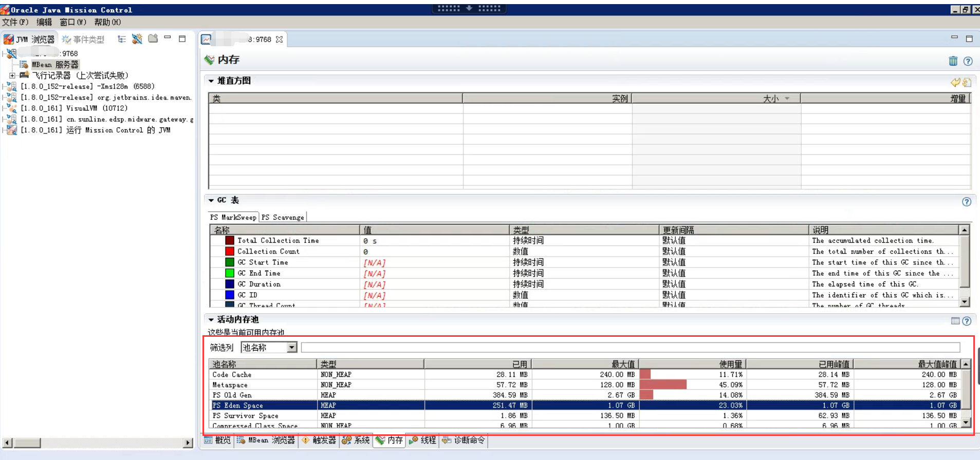Click the GC Start Time color swatch
Viewport: 980px width, 460px height.
coord(230,262)
